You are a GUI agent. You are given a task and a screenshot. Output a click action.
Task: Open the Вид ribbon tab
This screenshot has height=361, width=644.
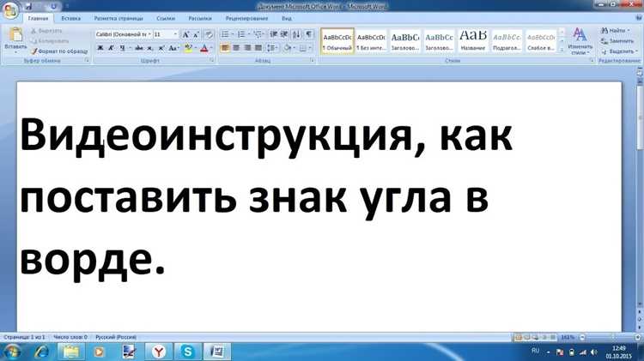click(287, 19)
